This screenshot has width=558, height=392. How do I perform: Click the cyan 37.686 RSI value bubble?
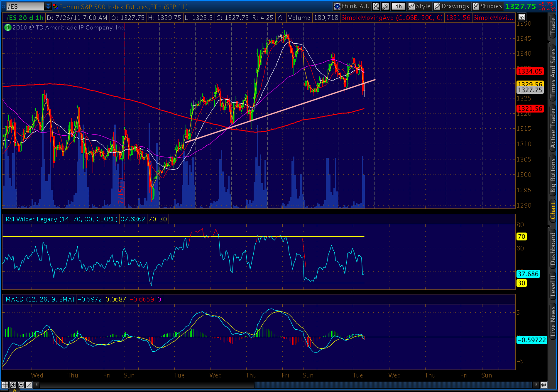528,274
